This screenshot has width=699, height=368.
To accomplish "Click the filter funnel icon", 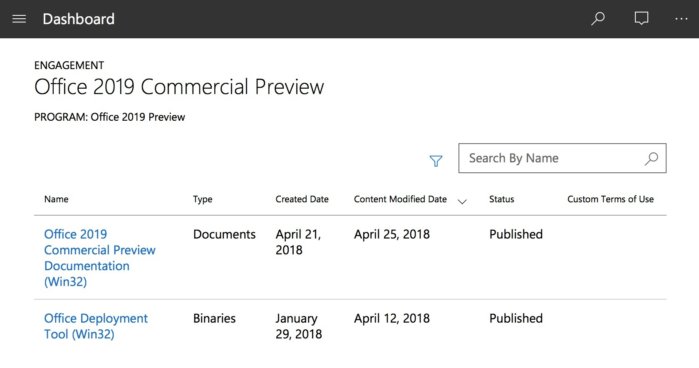I will (436, 161).
